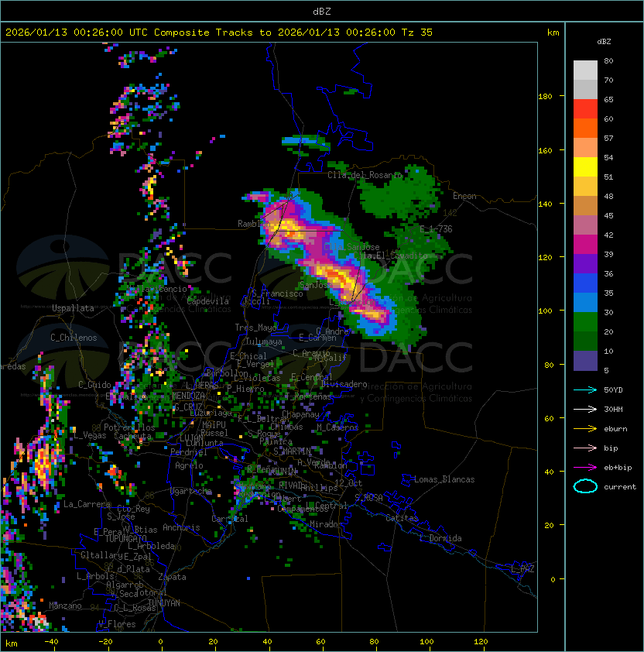Click the eburn yellow arrow legend icon
The width and height of the screenshot is (644, 652).
tap(585, 429)
